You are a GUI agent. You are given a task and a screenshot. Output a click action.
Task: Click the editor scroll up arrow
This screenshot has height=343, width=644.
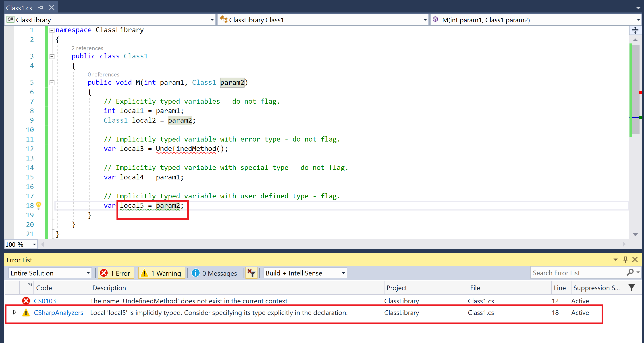pyautogui.click(x=635, y=40)
